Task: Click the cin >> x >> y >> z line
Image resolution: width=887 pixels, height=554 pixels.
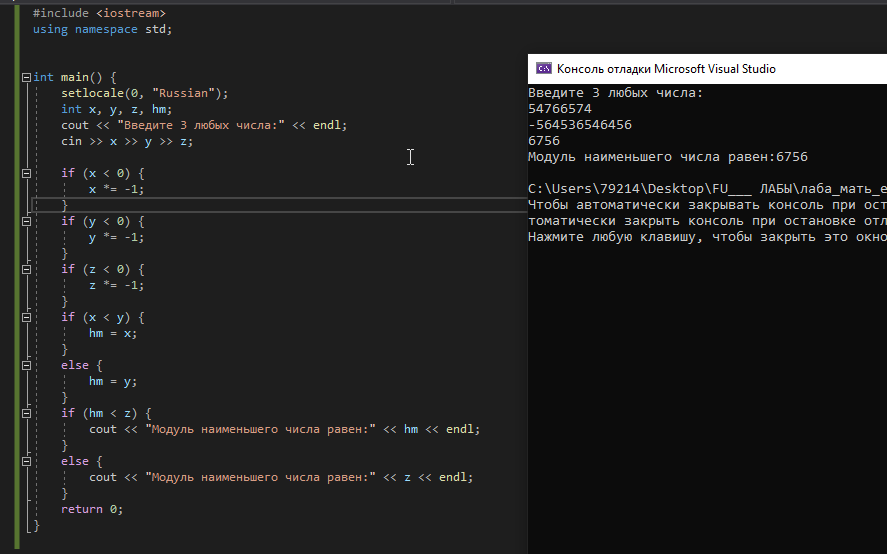Action: point(127,141)
